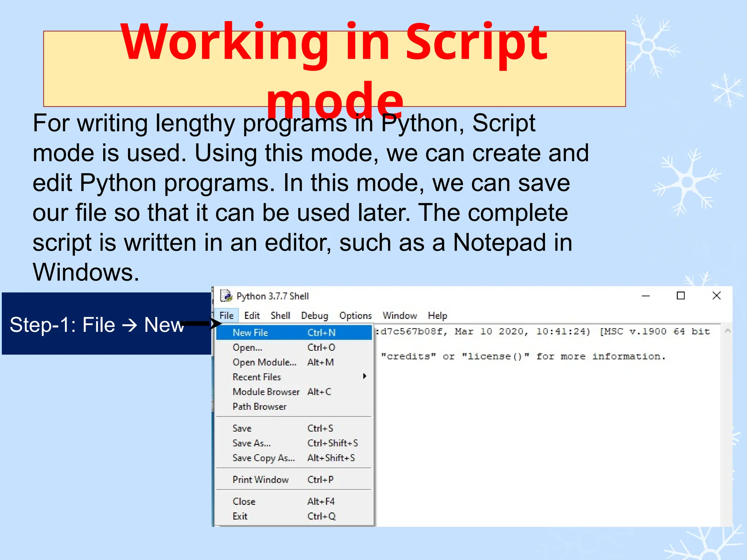
Task: Select Open... menu entry
Action: pos(294,347)
